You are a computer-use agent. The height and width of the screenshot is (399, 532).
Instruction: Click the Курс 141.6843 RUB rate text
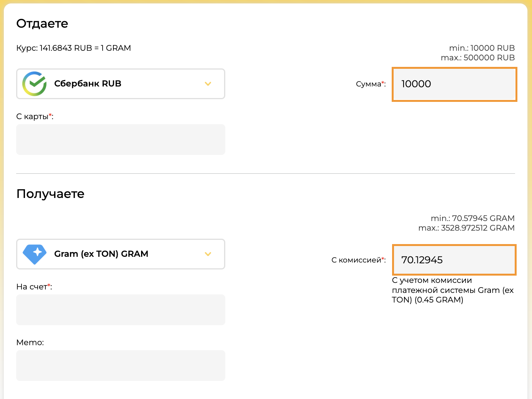click(x=73, y=48)
